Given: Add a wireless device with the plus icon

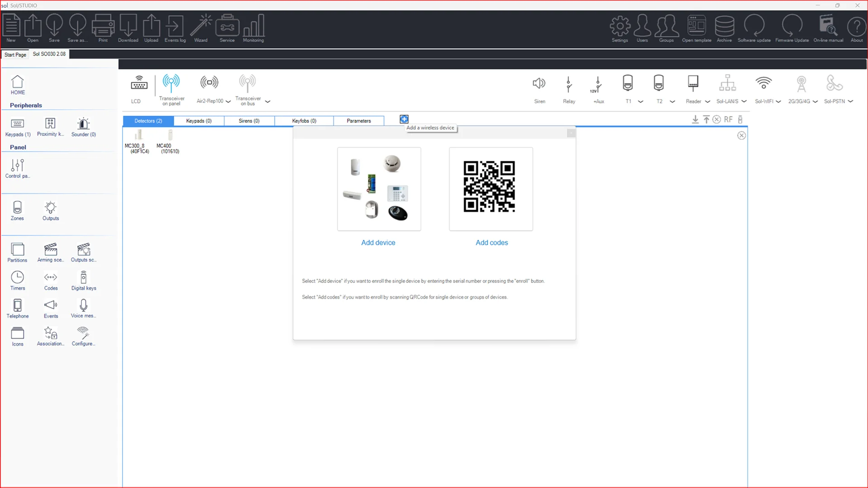Looking at the screenshot, I should pyautogui.click(x=404, y=119).
